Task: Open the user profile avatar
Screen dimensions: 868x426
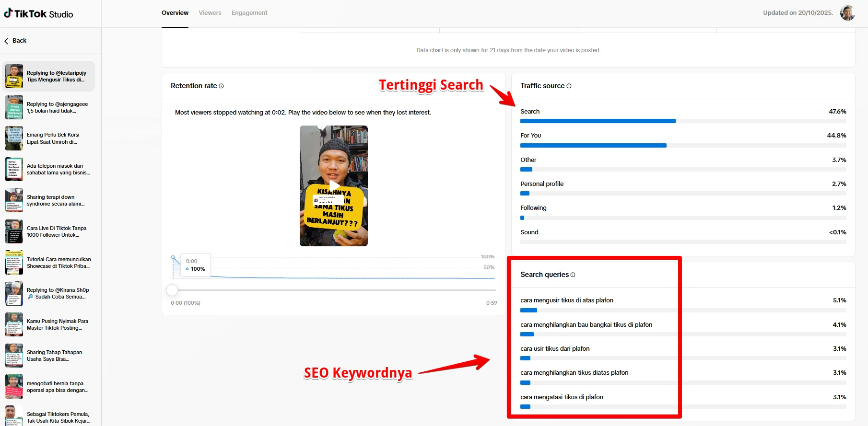Action: pos(847,13)
